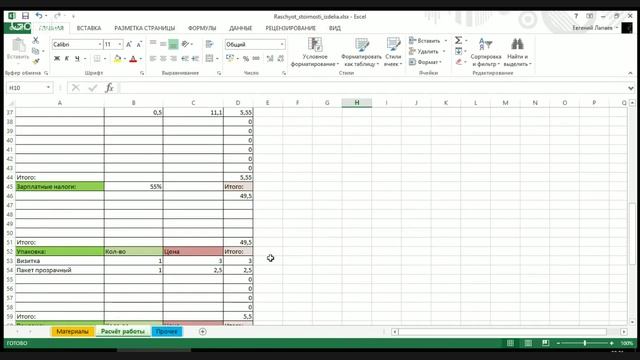
Task: Open Стили ячеек gallery
Action: [x=393, y=52]
